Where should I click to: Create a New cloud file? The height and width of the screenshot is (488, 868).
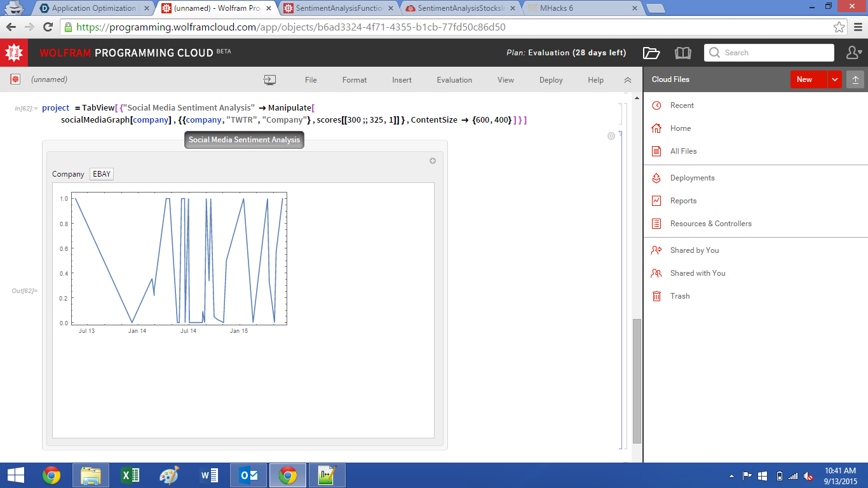(808, 79)
